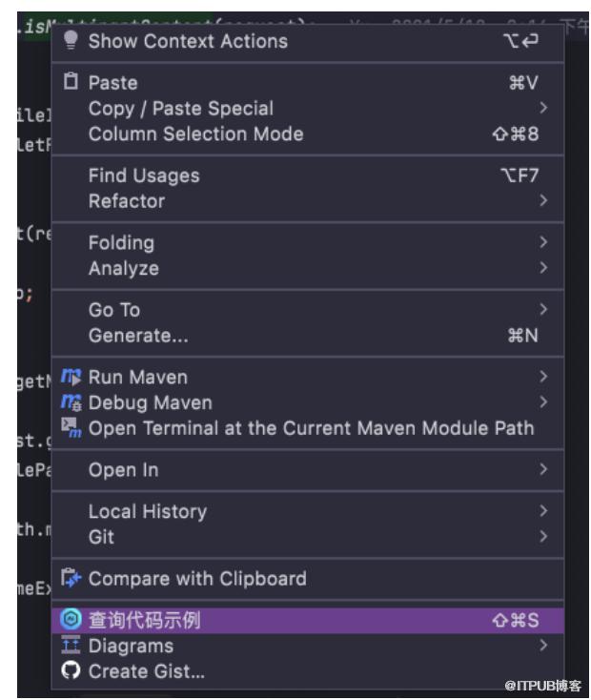Expand the Local History submenu arrow
Image resolution: width=591 pixels, height=700 pixels.
tap(543, 511)
